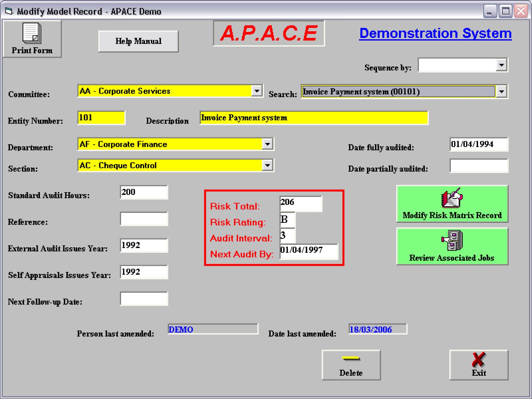Click the red X Exit button

point(478,365)
